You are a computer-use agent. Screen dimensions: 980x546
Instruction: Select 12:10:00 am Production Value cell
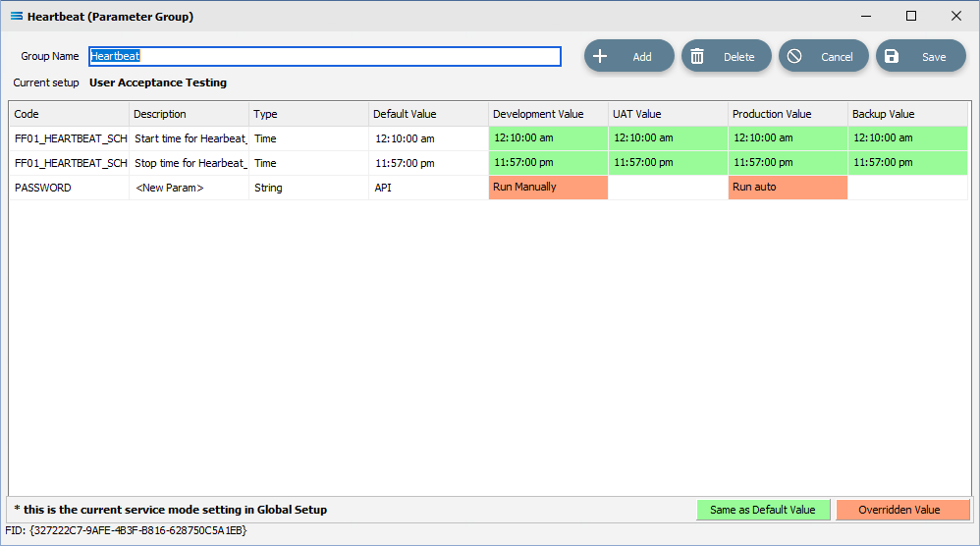(x=788, y=138)
